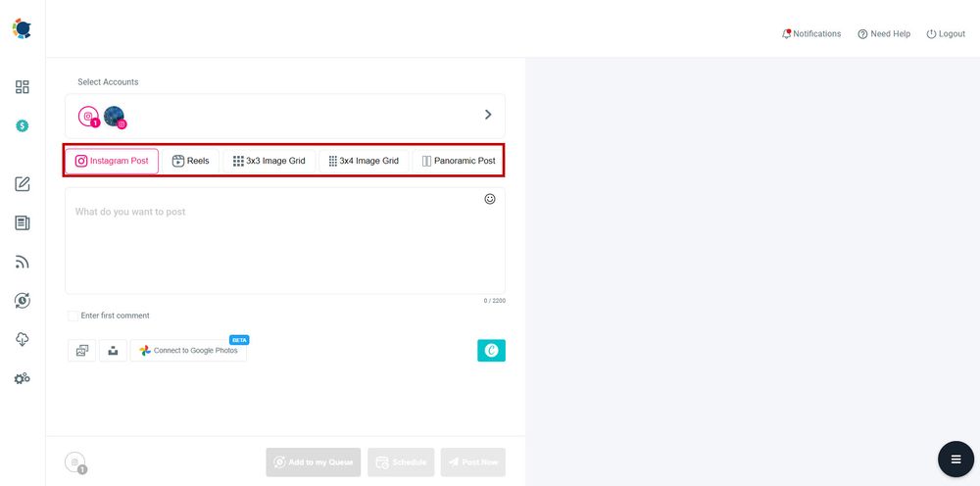The image size is (980, 486).
Task: Open the Need Help link
Action: (884, 34)
